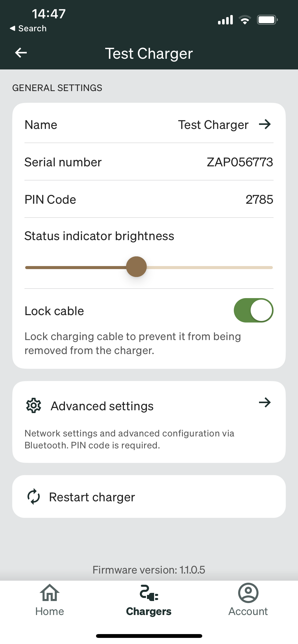Toggle the Lock cable switch
This screenshot has width=298, height=644.
[x=253, y=310]
